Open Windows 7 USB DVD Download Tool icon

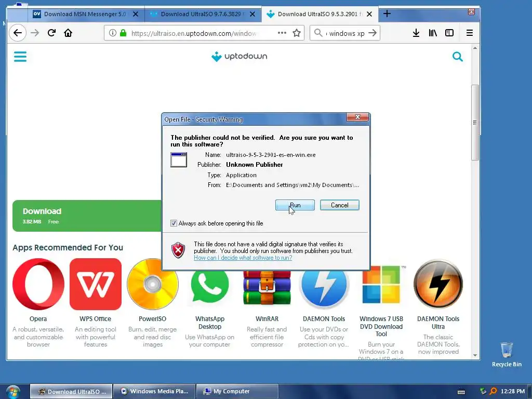click(381, 285)
